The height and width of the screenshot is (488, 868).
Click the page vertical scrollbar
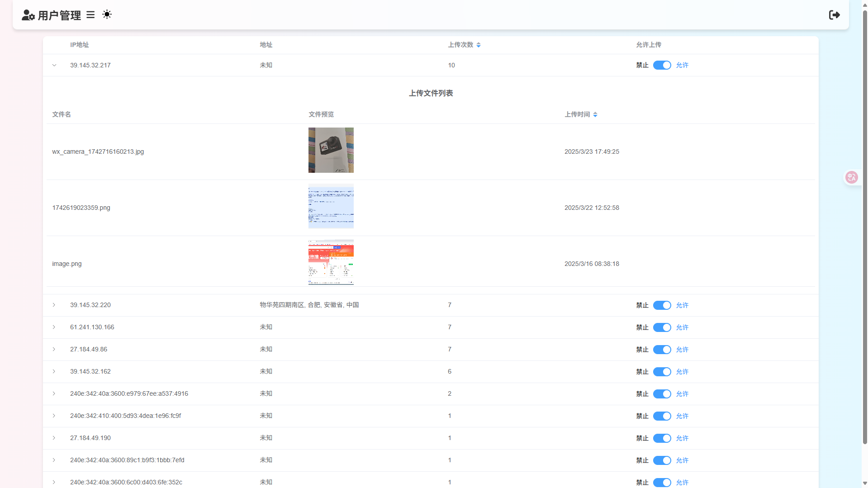[865, 226]
